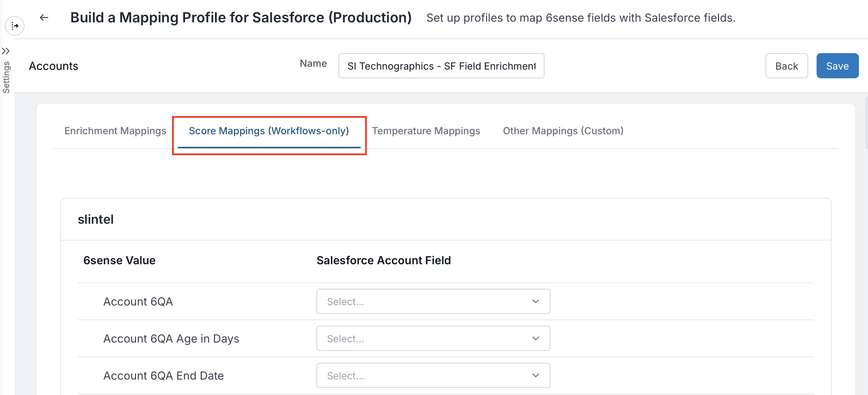Click the slintel section heading
868x395 pixels.
pyautogui.click(x=96, y=219)
